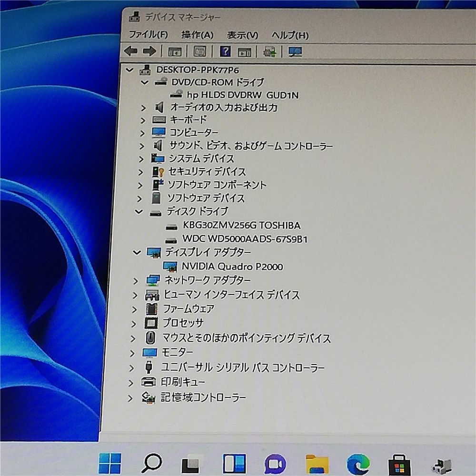Expand the ソフトウェア コンポーネント category
This screenshot has height=476, width=476.
pyautogui.click(x=139, y=185)
